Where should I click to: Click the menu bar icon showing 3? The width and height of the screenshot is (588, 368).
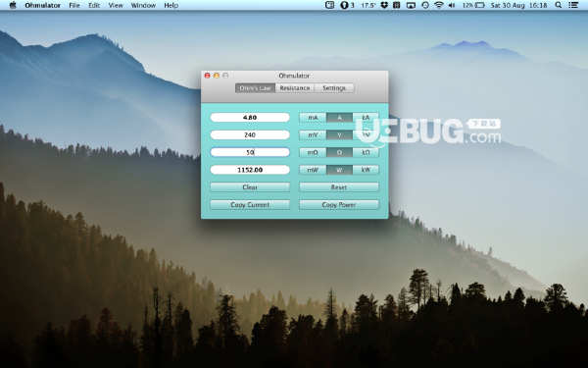pyautogui.click(x=347, y=5)
